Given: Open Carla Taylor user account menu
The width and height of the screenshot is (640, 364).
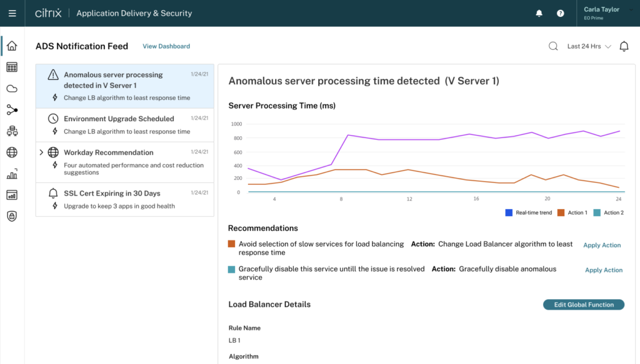Looking at the screenshot, I should [606, 13].
